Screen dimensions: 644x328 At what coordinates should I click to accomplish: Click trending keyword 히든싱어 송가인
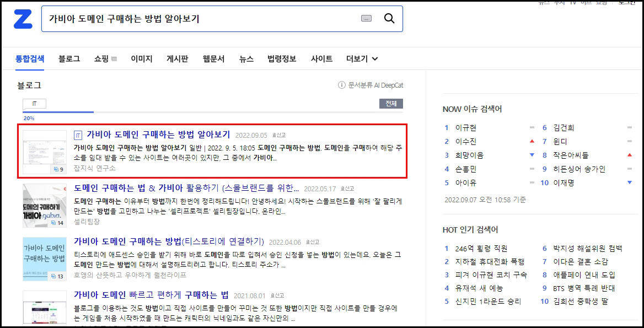tap(579, 169)
